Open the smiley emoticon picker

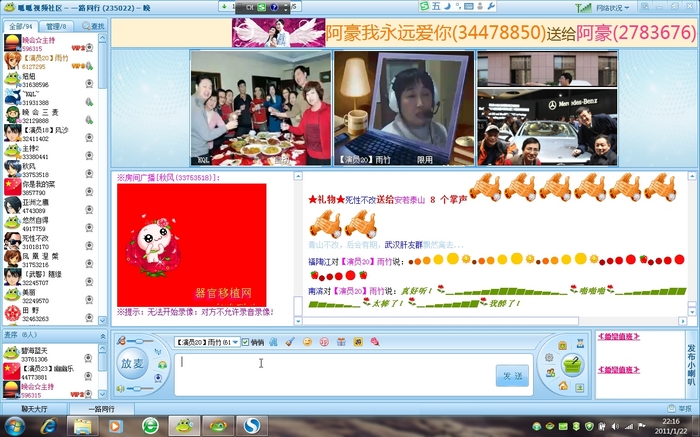307,342
